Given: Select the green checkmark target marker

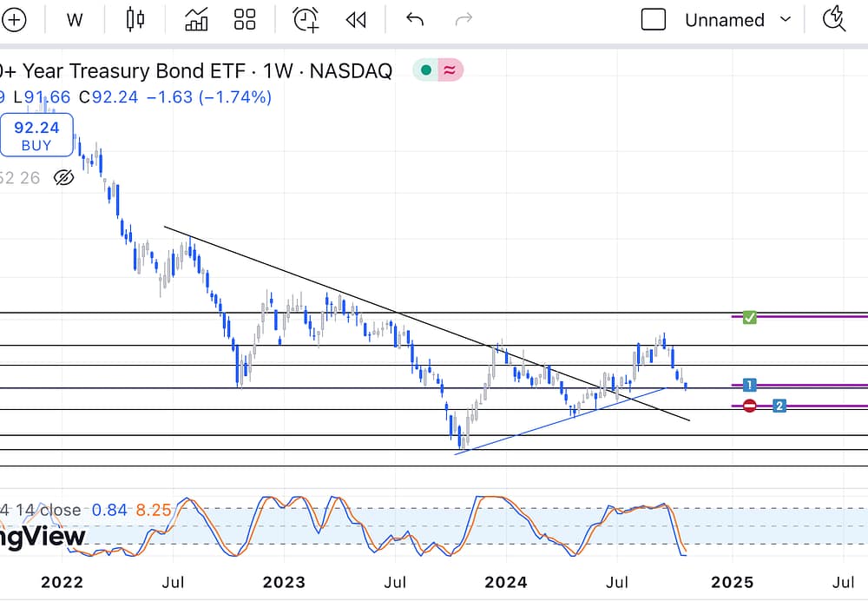Looking at the screenshot, I should 750,317.
